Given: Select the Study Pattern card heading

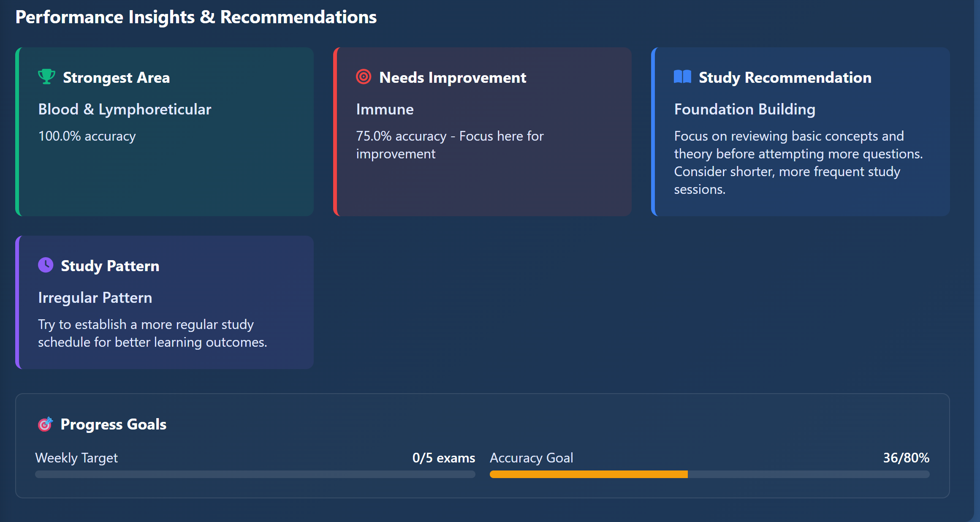Looking at the screenshot, I should [x=110, y=266].
